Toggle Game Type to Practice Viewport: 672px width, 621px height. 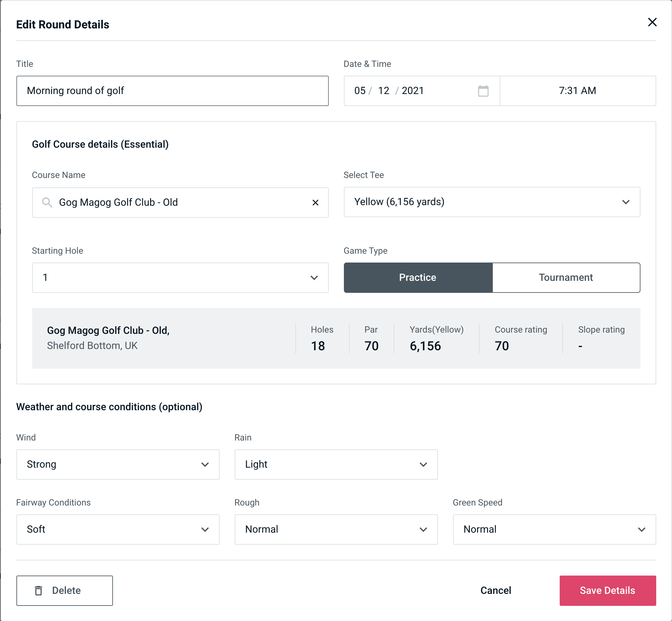tap(418, 277)
